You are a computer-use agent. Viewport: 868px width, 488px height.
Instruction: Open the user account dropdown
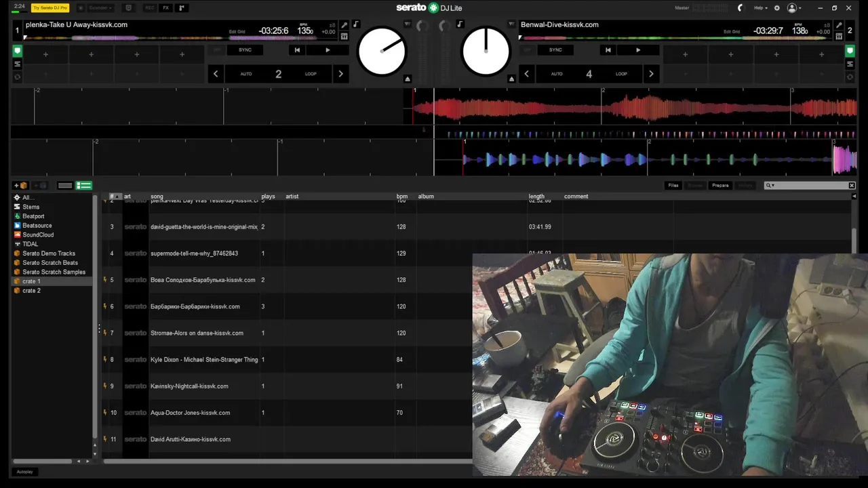[x=793, y=8]
